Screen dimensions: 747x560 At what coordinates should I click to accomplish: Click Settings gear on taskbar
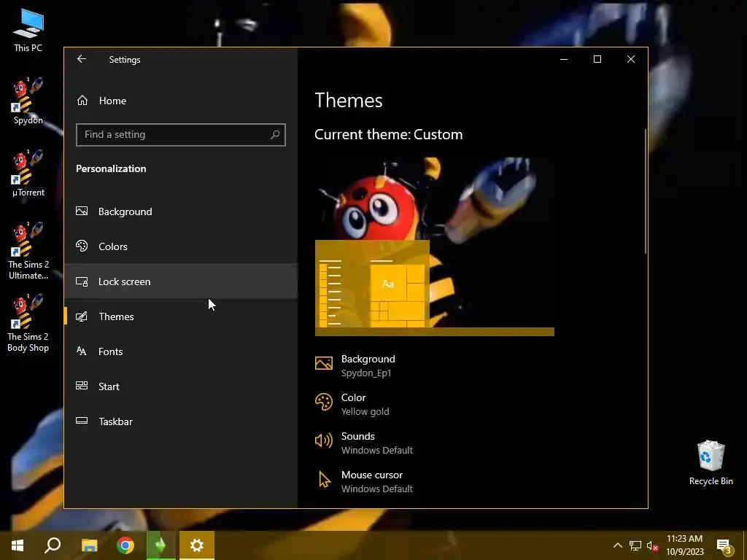pos(197,545)
